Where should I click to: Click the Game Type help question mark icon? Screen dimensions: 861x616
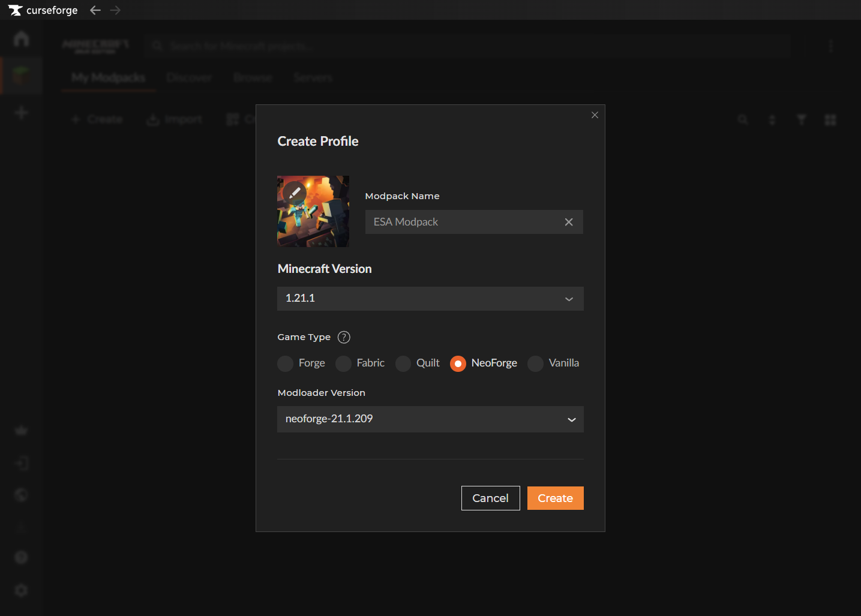(344, 337)
